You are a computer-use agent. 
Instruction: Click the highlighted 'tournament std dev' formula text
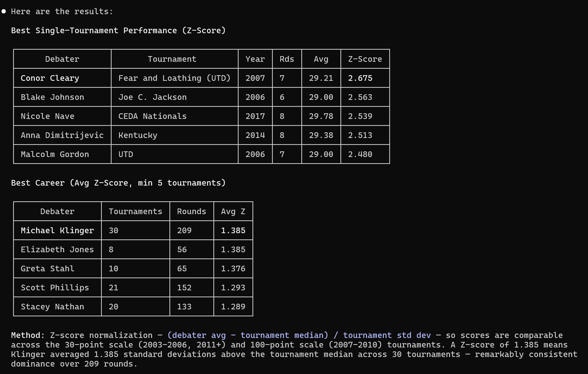click(387, 335)
